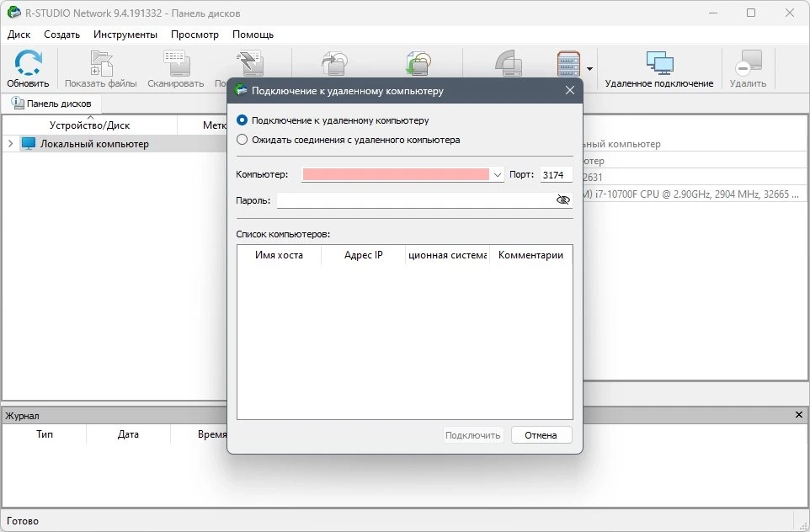
Task: Click the Устройство/Диск column header
Action: tap(89, 125)
